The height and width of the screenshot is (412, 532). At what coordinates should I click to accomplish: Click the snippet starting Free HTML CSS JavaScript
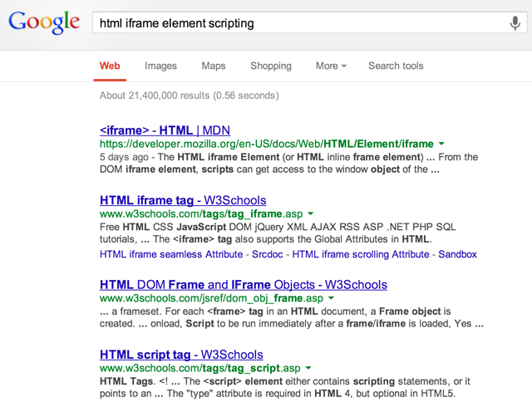[x=278, y=233]
